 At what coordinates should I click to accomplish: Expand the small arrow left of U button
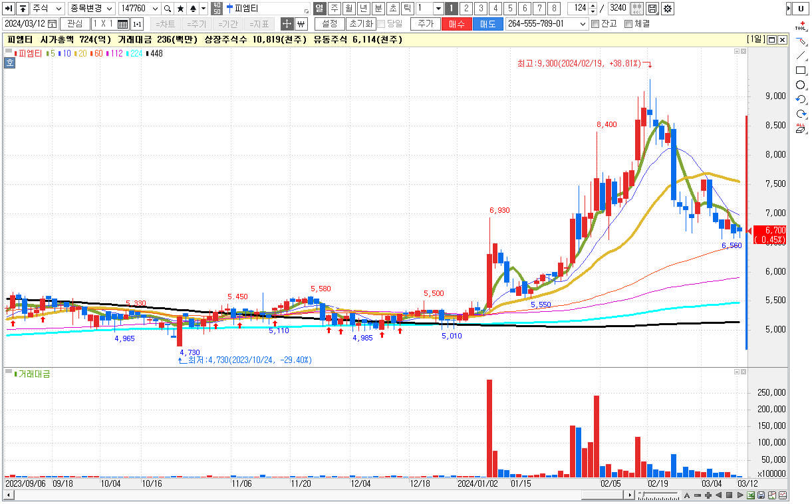click(788, 9)
